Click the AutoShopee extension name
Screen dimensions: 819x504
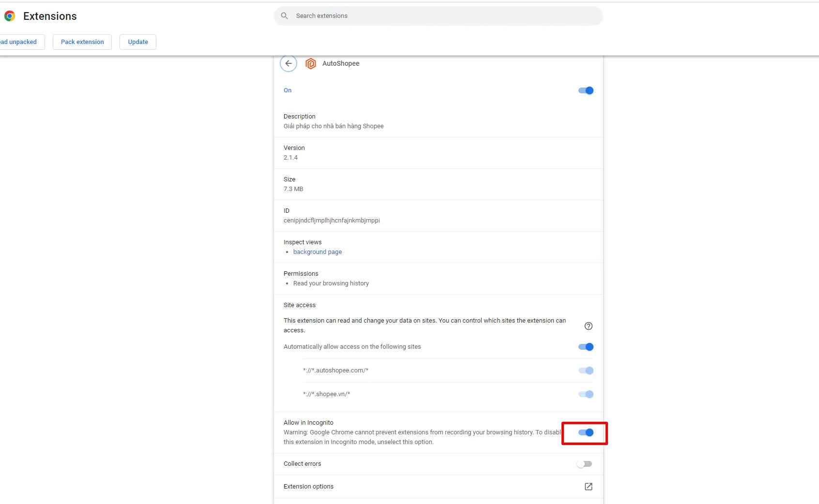pos(341,63)
